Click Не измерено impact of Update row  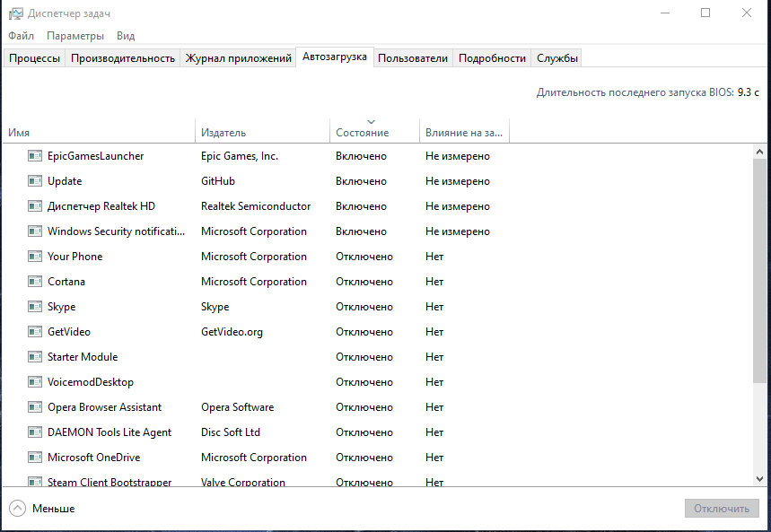pos(458,181)
